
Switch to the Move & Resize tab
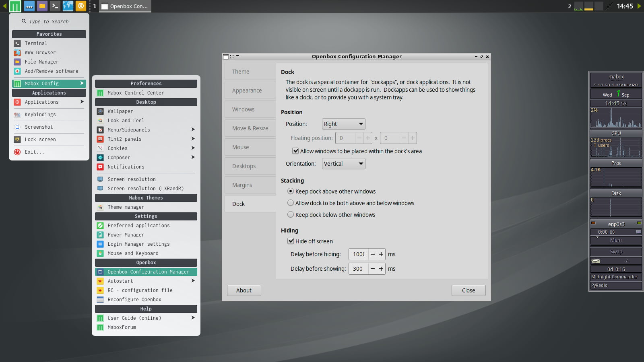(x=250, y=128)
